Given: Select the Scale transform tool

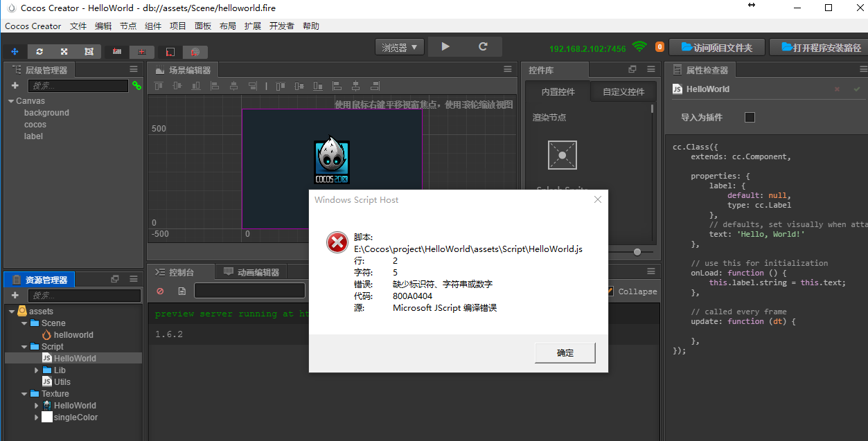Looking at the screenshot, I should [x=64, y=52].
